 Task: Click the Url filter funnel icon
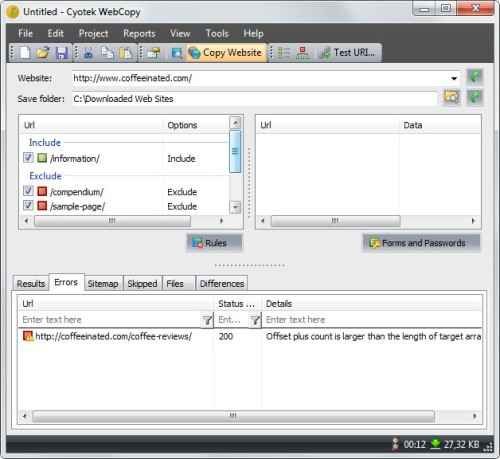tap(207, 320)
